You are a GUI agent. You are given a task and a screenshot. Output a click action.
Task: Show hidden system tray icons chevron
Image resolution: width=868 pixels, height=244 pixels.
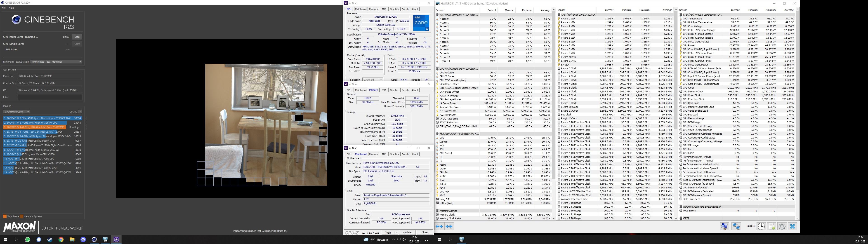(x=393, y=240)
